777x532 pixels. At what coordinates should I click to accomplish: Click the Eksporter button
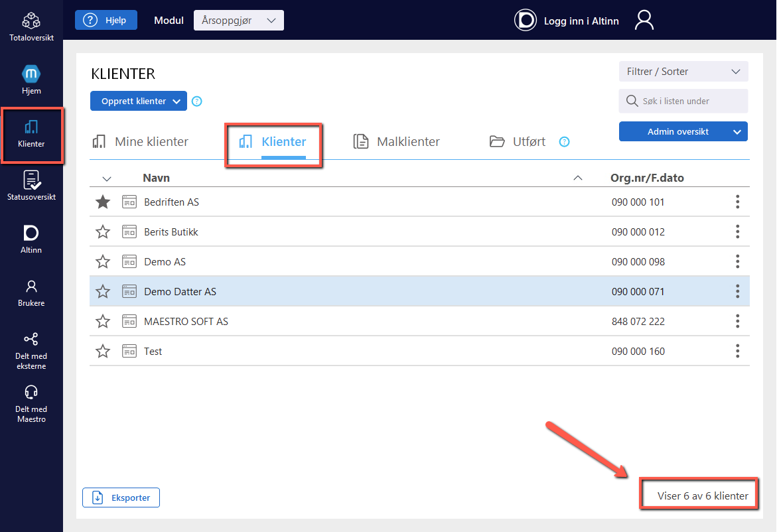point(121,498)
